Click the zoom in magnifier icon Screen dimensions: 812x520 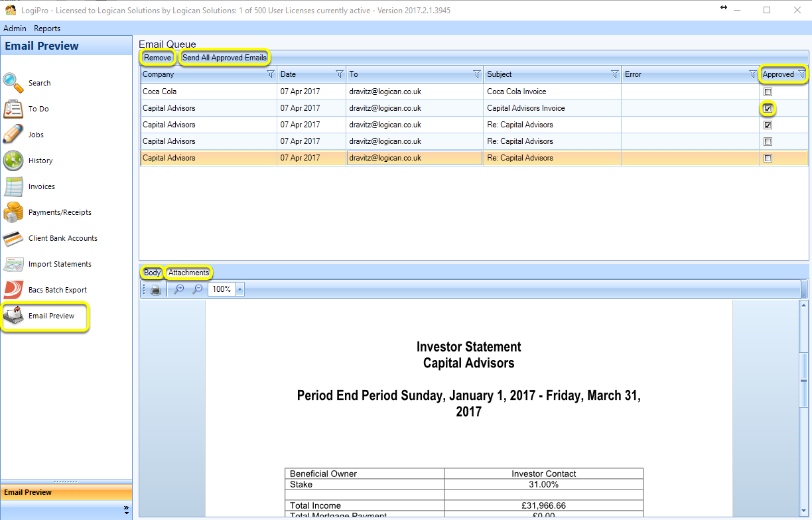178,289
